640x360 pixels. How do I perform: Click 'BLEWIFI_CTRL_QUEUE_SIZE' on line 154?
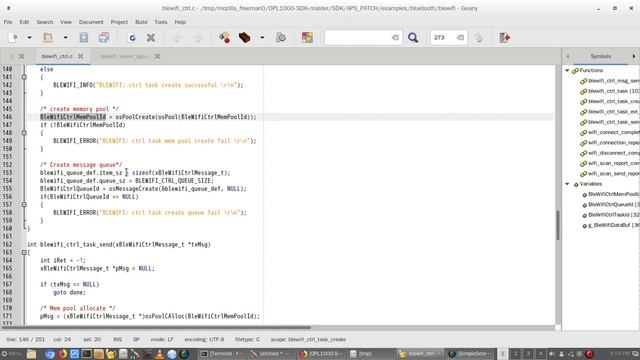[173, 181]
